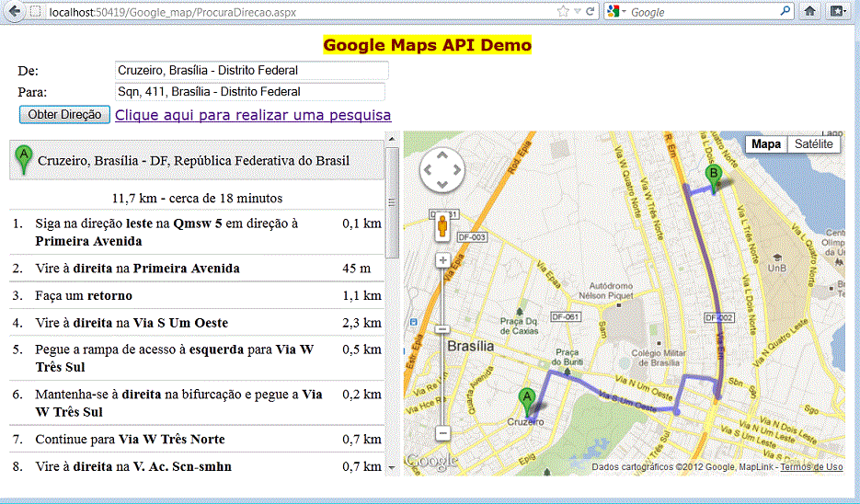Select step 6 Mantenha-se à direita na bifurcação
The height and width of the screenshot is (504, 860).
[x=197, y=403]
